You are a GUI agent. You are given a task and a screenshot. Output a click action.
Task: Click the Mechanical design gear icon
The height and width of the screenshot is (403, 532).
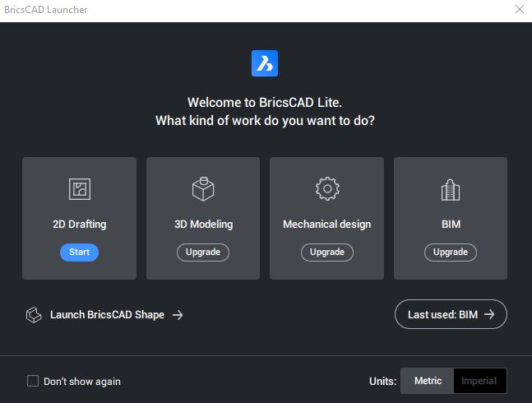point(327,188)
